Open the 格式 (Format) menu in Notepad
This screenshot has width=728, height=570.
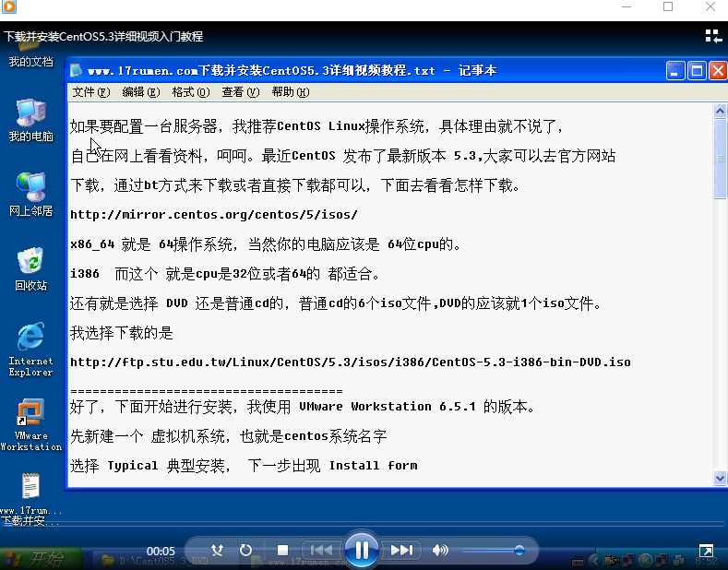190,92
